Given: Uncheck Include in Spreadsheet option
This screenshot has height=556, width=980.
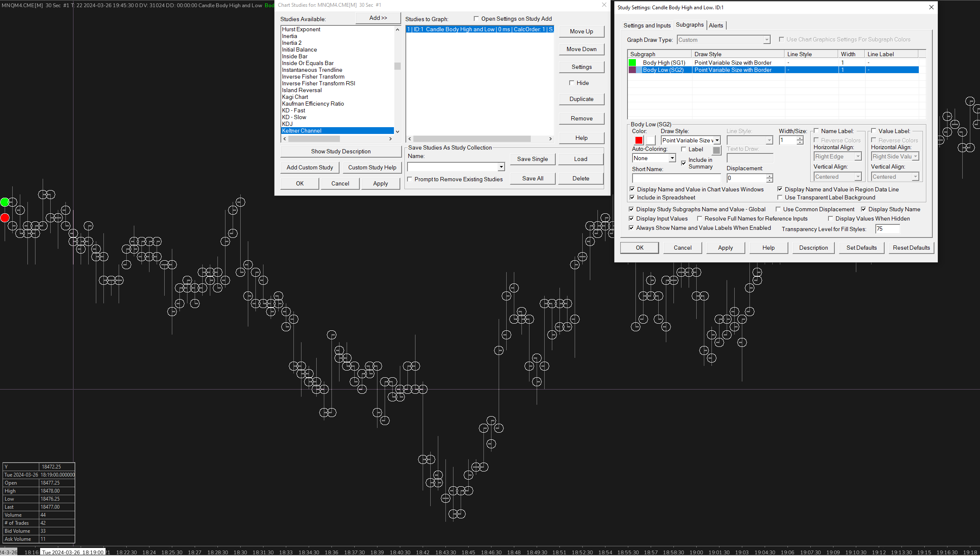Looking at the screenshot, I should (632, 197).
